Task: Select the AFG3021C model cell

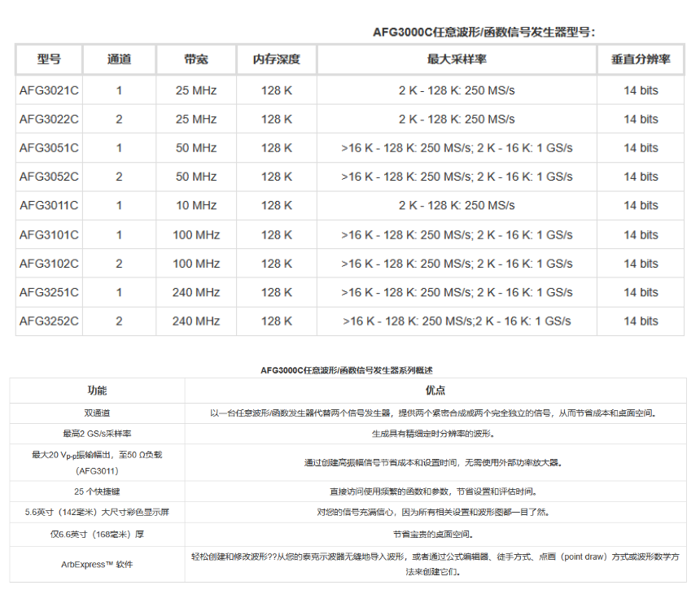Action: [x=49, y=90]
